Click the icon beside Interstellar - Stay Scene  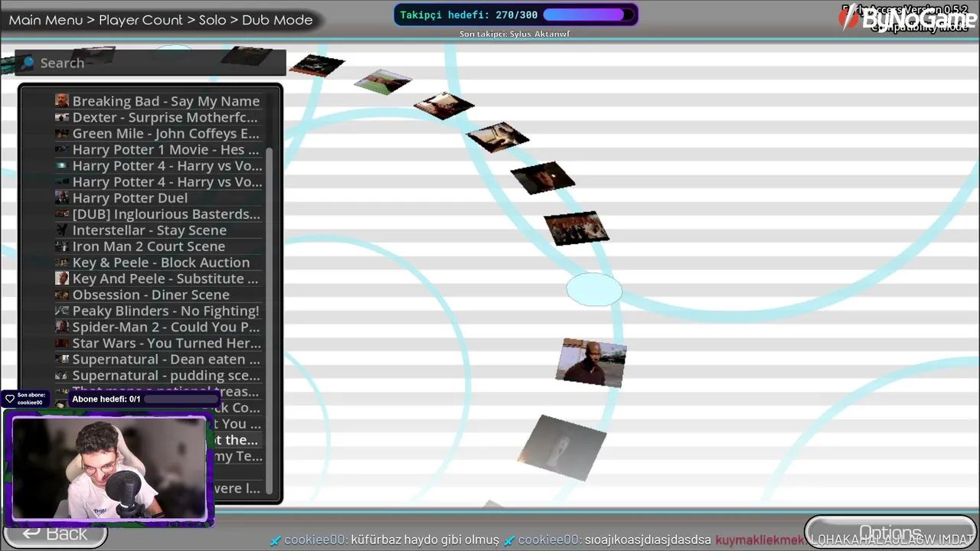tap(62, 230)
